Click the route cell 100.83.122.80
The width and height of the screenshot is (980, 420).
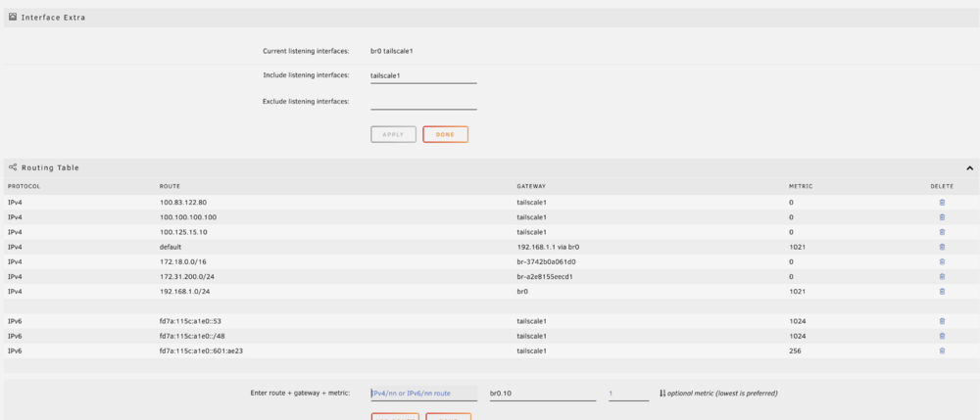[x=183, y=203]
